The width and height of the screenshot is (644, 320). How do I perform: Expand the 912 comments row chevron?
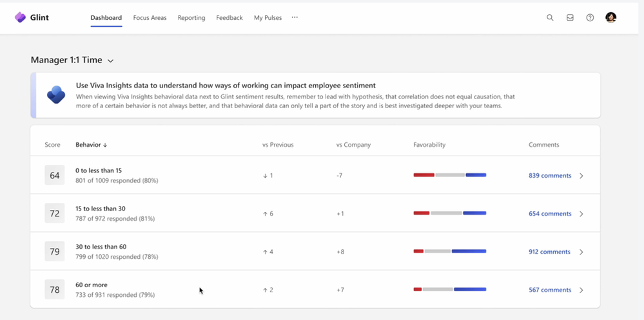coord(581,252)
